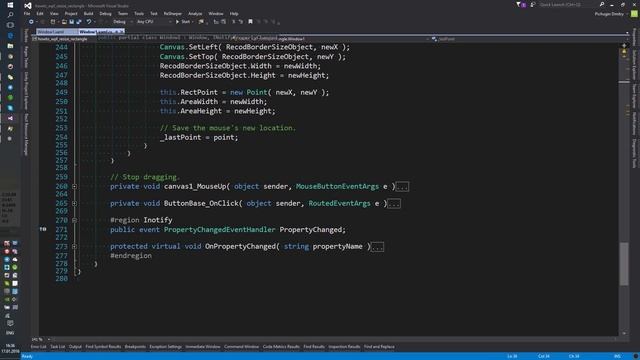This screenshot has height=360, width=640.
Task: Click the New Project toolbar icon
Action: (x=53, y=22)
